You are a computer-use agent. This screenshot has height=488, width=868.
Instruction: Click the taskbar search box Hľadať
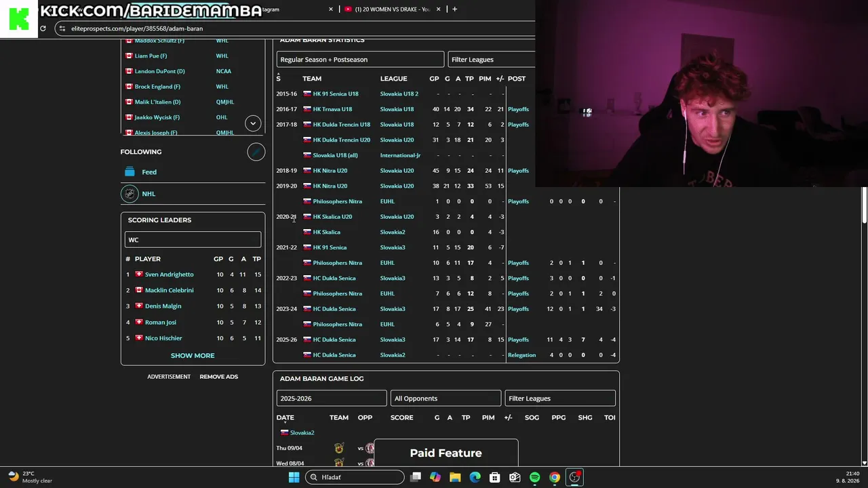click(x=355, y=477)
